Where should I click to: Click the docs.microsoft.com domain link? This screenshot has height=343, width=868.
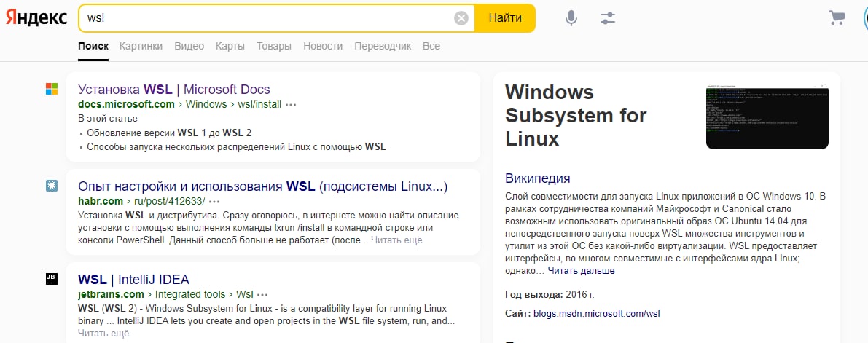126,105
